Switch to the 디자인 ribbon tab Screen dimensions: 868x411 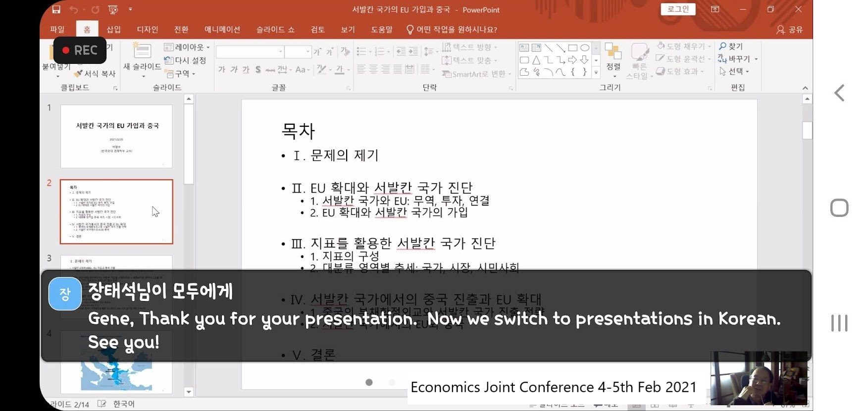click(148, 29)
